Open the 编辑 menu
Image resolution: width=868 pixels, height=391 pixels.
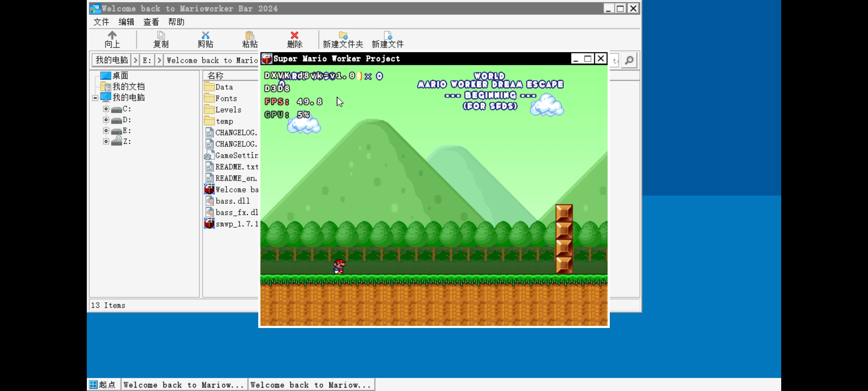pos(126,22)
